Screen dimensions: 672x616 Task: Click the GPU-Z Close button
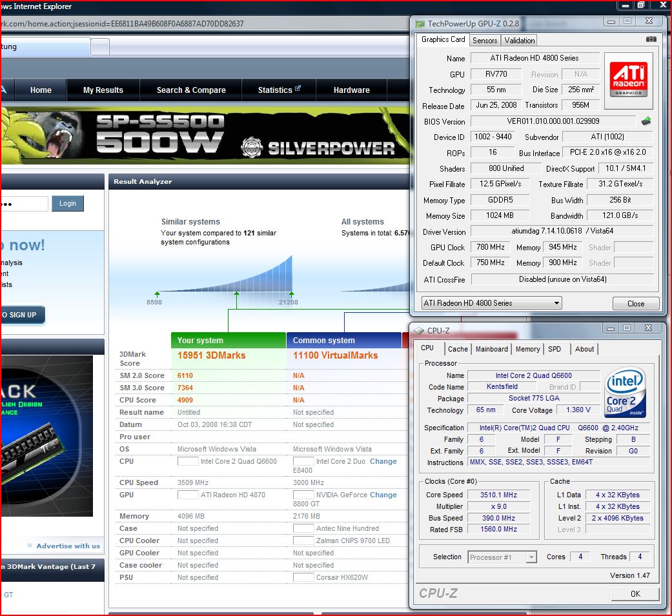tap(636, 303)
